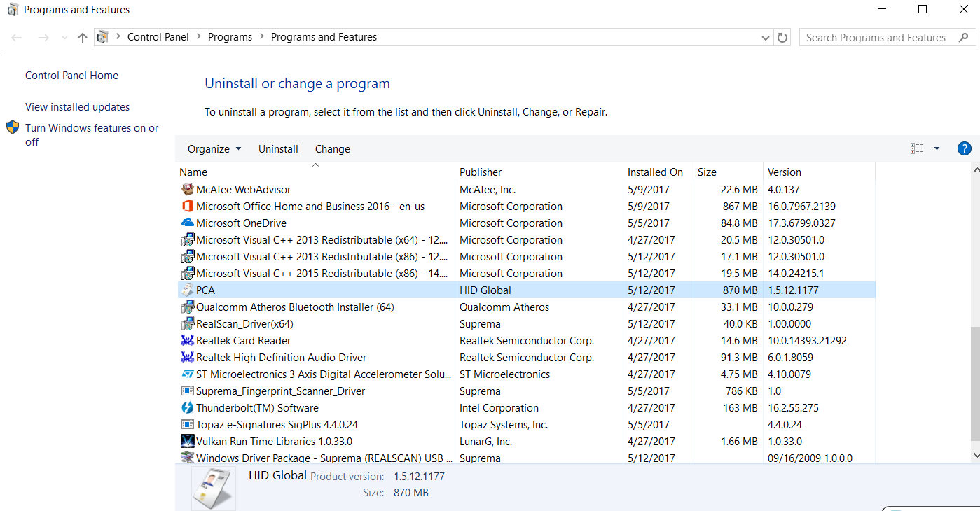The width and height of the screenshot is (980, 511).
Task: Click the RealScan_Driver(x64) icon
Action: click(187, 324)
